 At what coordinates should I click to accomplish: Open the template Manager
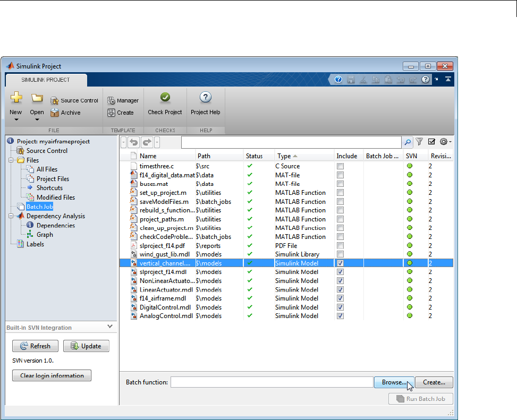(x=123, y=100)
